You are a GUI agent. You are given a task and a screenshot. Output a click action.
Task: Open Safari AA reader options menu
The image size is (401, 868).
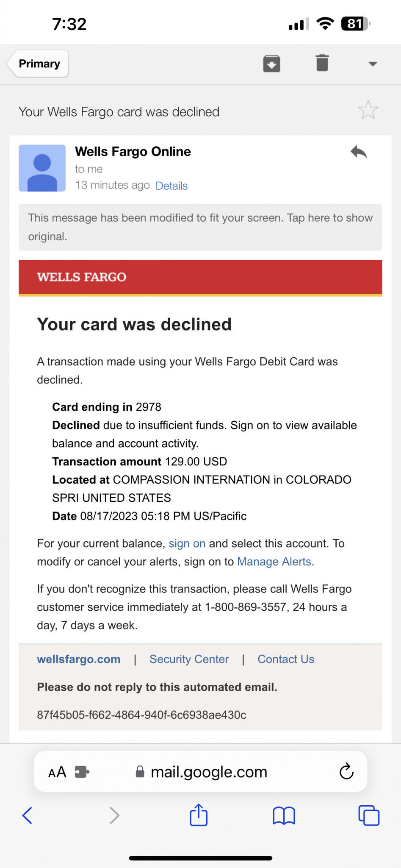coord(57,772)
